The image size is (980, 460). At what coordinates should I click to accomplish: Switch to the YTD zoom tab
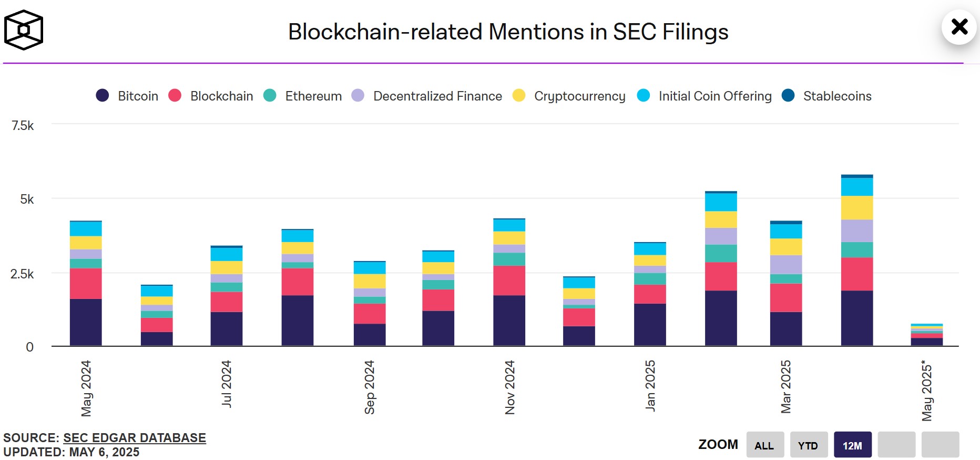[x=809, y=444]
